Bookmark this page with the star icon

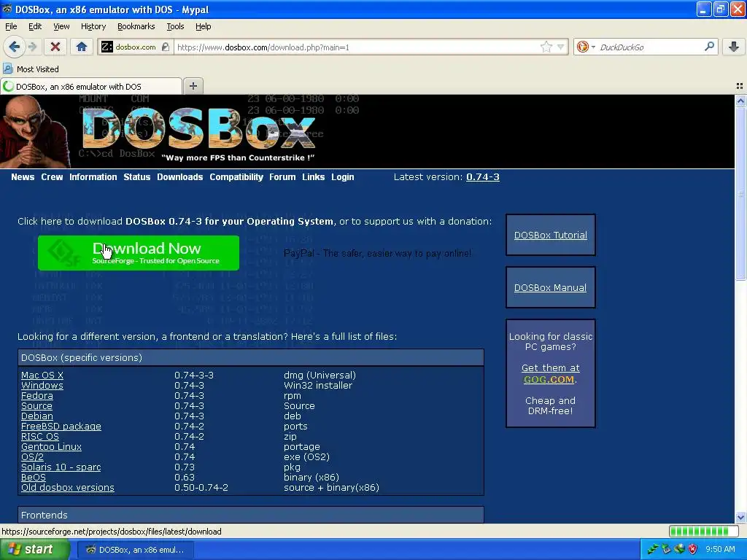(546, 47)
